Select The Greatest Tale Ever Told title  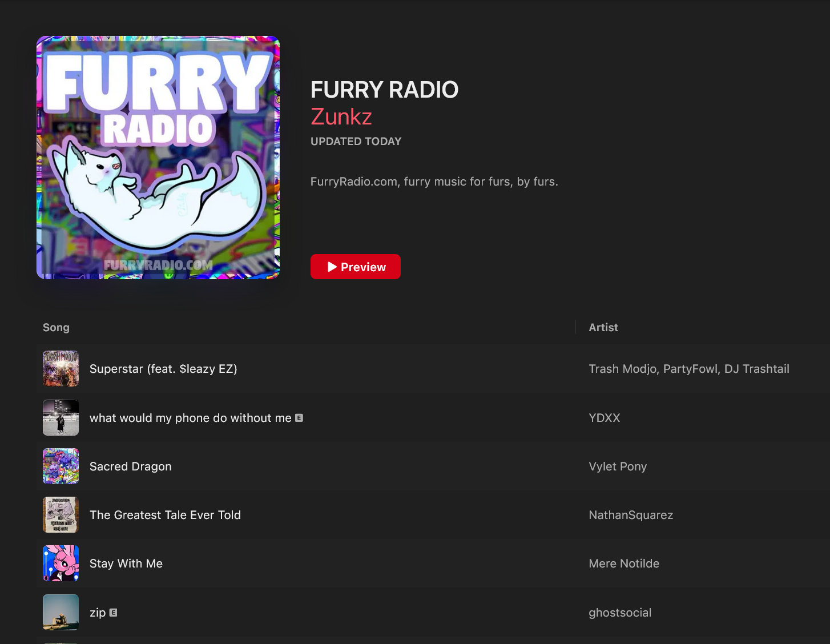[165, 515]
